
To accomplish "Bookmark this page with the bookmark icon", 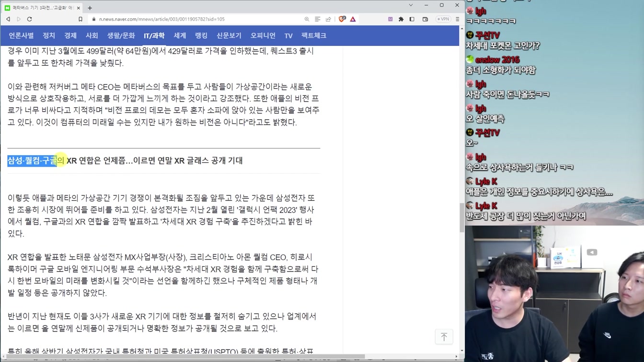I will (80, 19).
